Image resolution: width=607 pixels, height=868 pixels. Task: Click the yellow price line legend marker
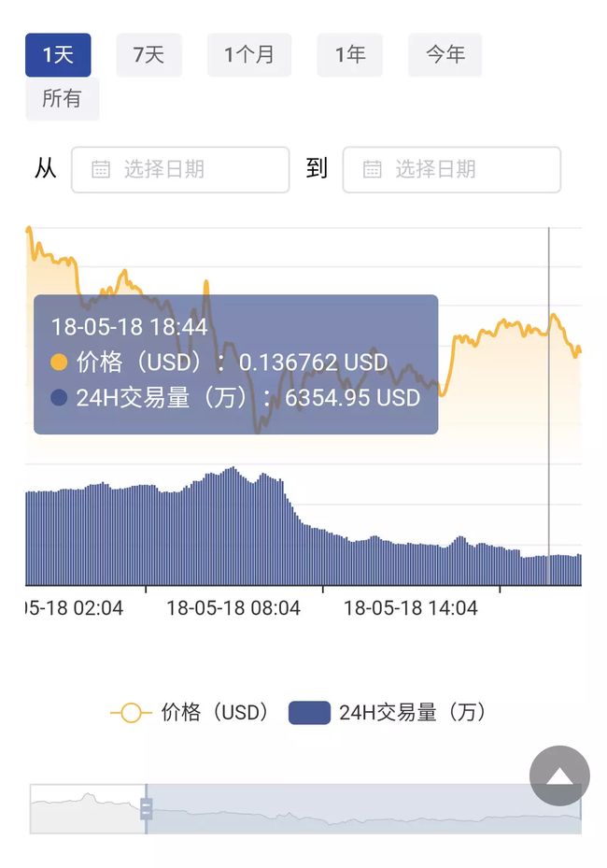[x=131, y=713]
